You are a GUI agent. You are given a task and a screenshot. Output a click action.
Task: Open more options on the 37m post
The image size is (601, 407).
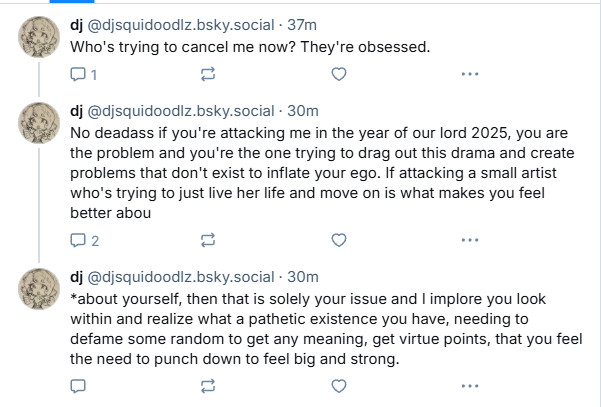click(470, 74)
